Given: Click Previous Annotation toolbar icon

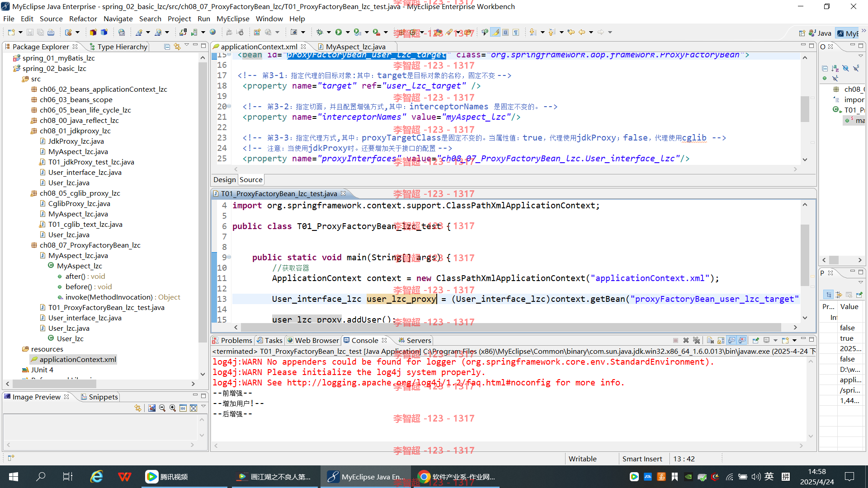Looking at the screenshot, I should [552, 32].
